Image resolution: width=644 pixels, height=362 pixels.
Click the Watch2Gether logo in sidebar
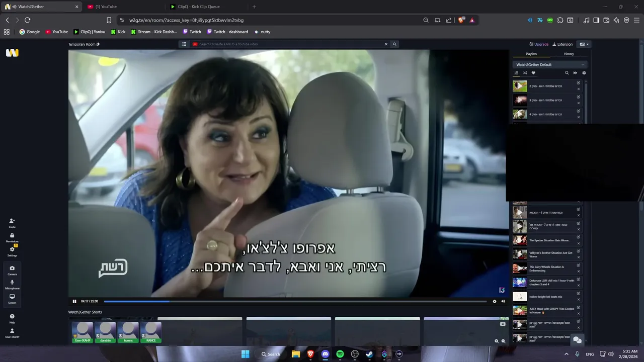click(12, 53)
